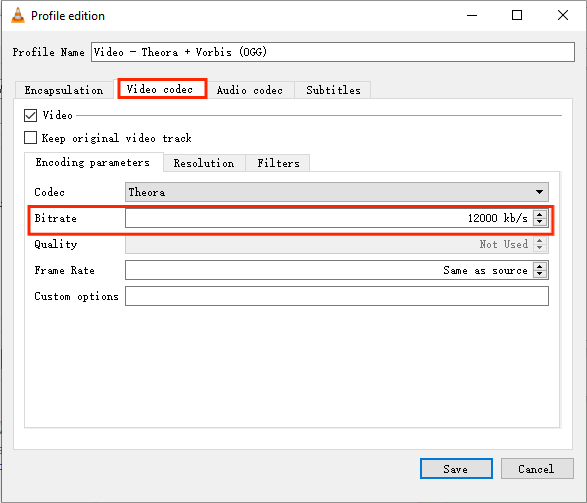This screenshot has height=503, width=587.
Task: Click the Quality label
Action: pos(56,244)
